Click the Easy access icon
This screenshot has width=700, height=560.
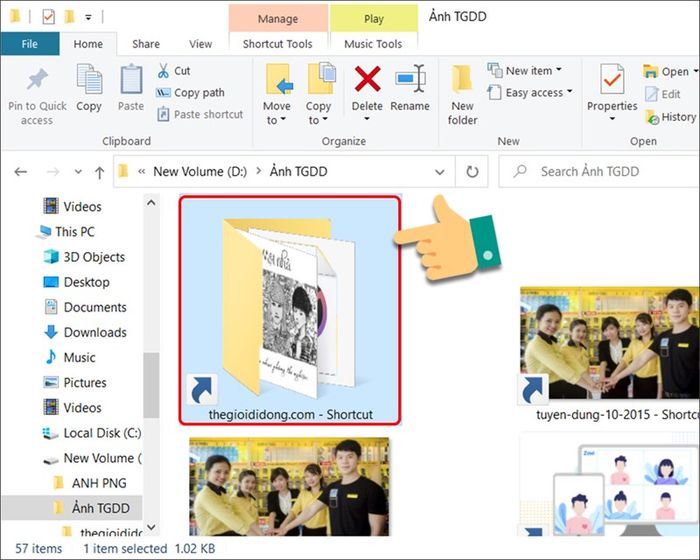click(x=494, y=92)
